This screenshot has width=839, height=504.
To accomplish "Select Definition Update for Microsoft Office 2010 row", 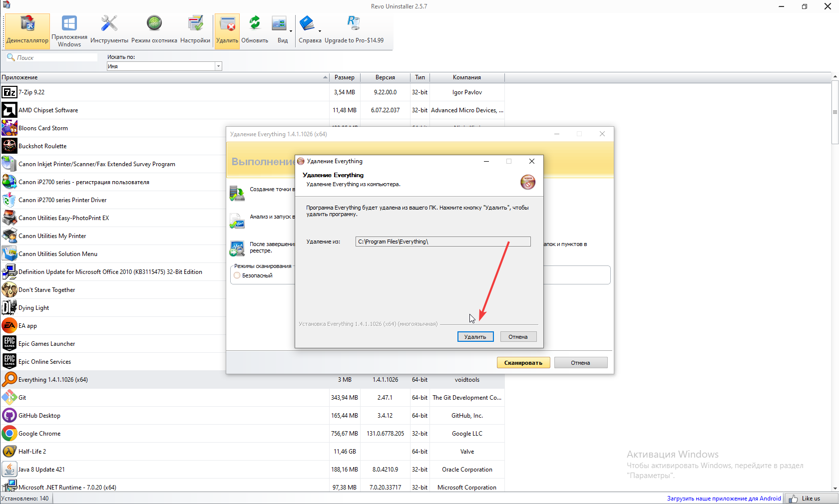I will (x=113, y=272).
